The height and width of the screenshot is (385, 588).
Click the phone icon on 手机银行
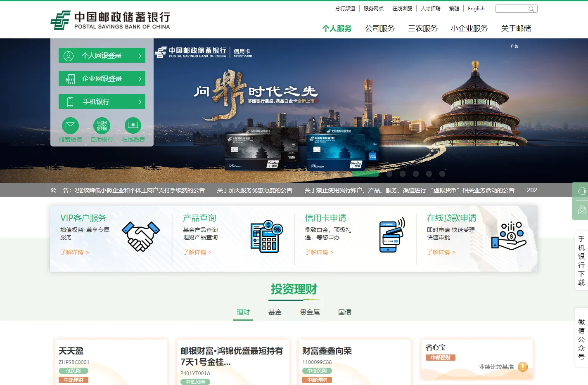[x=70, y=102]
